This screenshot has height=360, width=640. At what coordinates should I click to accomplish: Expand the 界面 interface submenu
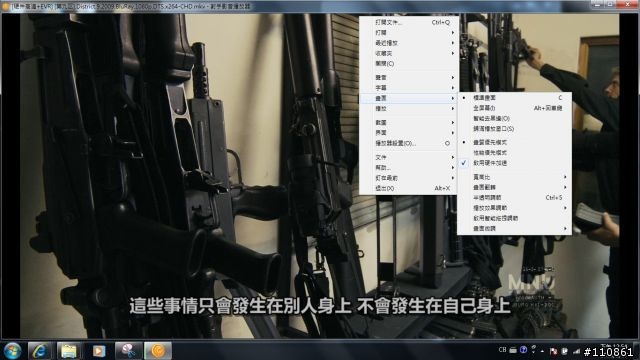pos(409,133)
